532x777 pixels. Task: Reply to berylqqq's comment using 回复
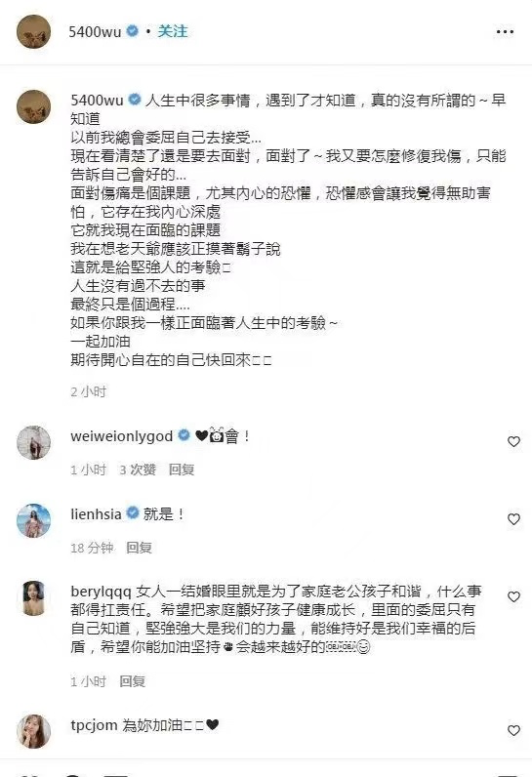pyautogui.click(x=132, y=682)
